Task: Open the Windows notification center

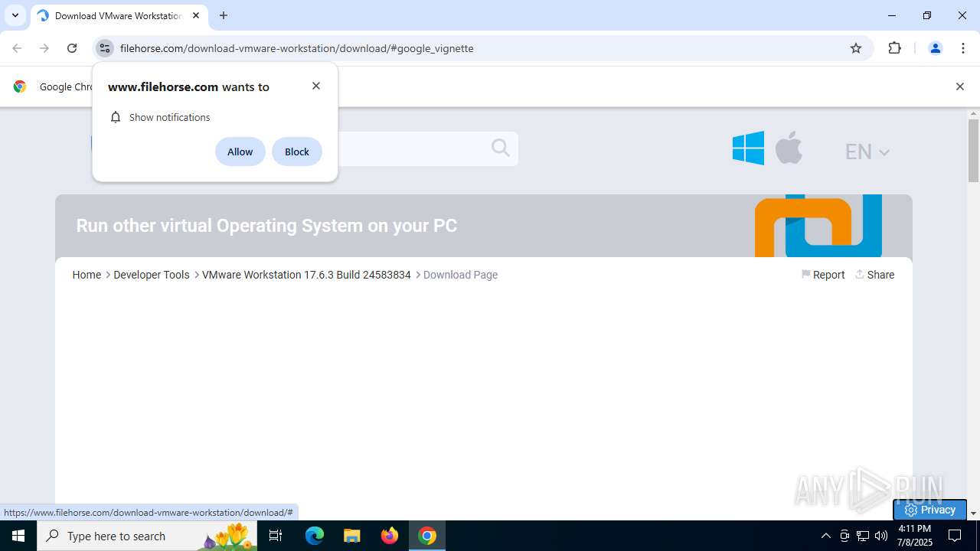Action: click(x=955, y=536)
